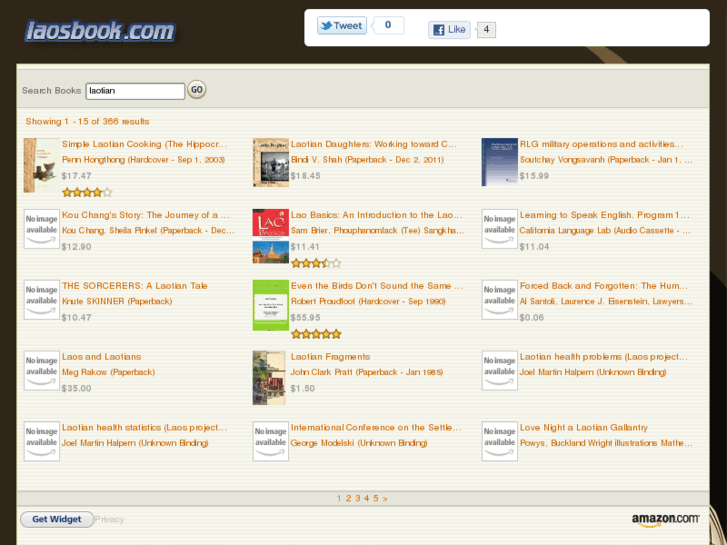Click Love Night a Laotian Gallantry placeholder
This screenshot has width=727, height=545.
[499, 441]
